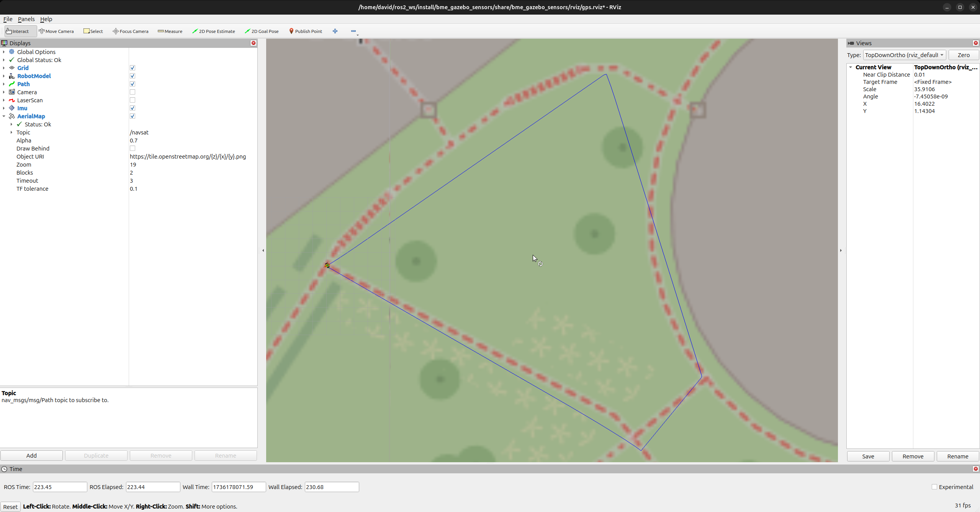980x512 pixels.
Task: Collapse the AerialMap display tree
Action: pos(4,116)
